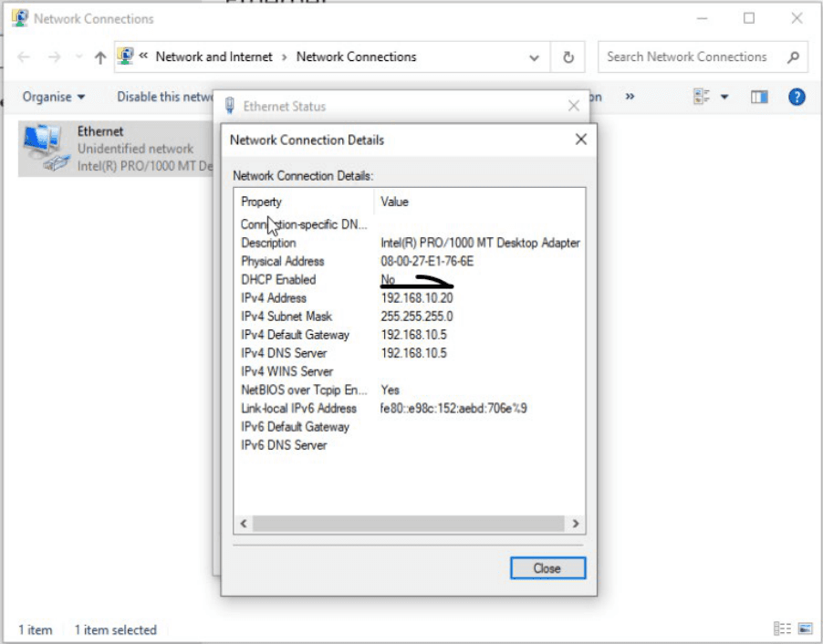Click the change view icon
This screenshot has height=644, width=823.
coord(702,97)
